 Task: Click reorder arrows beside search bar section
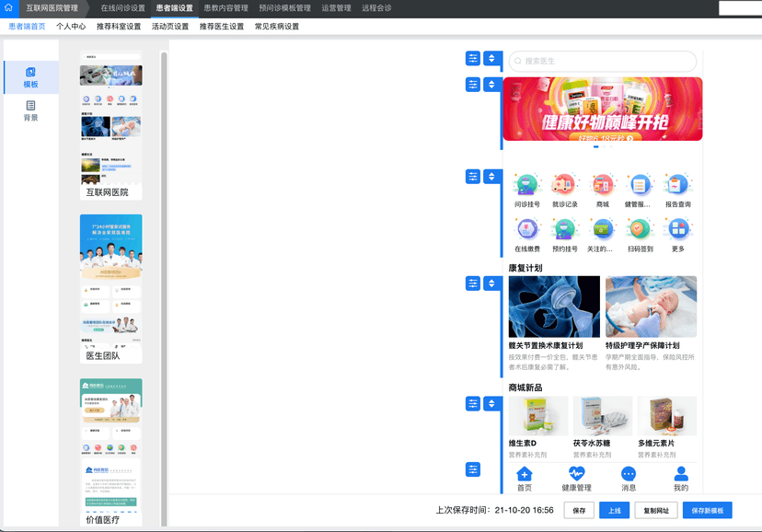pos(491,59)
